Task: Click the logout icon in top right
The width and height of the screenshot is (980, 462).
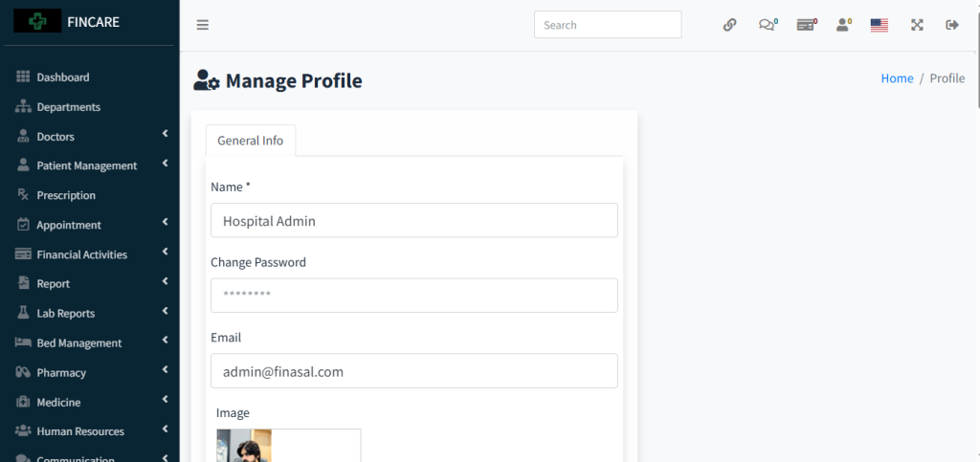Action: coord(952,25)
